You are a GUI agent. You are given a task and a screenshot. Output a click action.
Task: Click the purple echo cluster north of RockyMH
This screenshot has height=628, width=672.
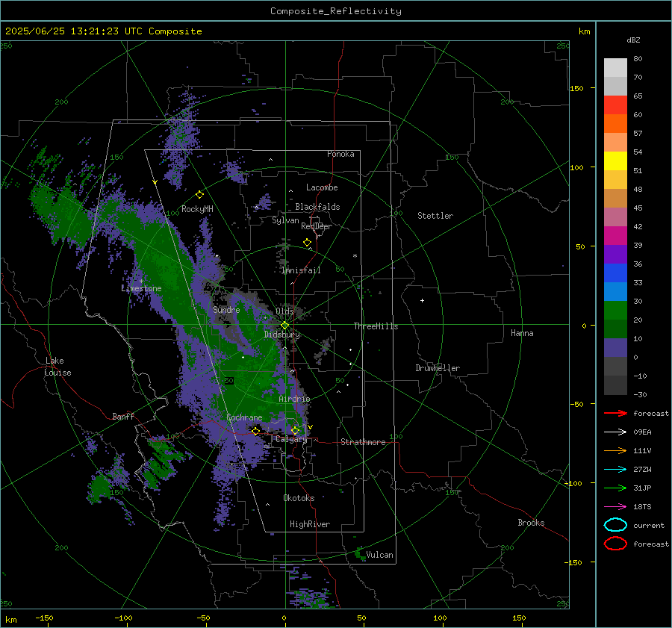180,140
